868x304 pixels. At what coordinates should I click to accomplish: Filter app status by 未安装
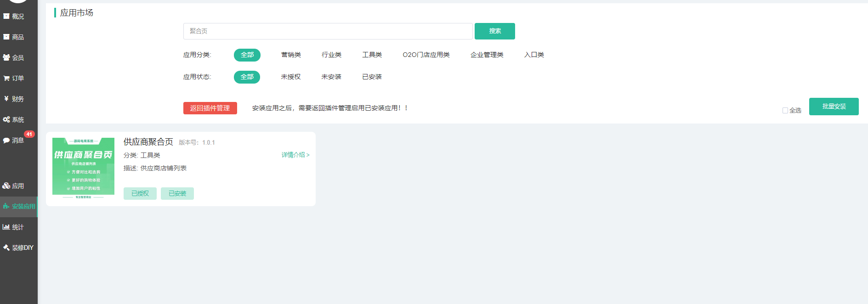[331, 77]
